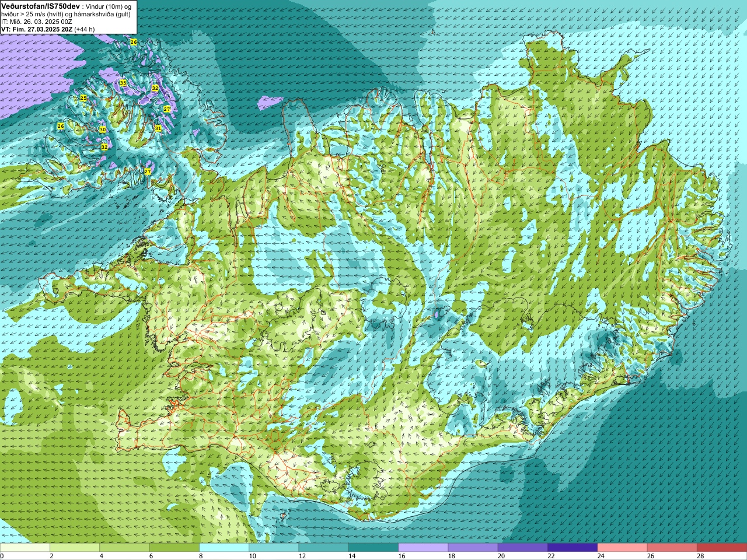Click the yellow gust marker labeled 31
The width and height of the screenshot is (747, 560).
pos(158,128)
